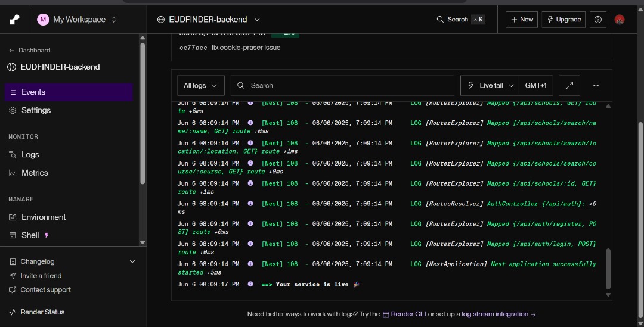
Task: Click the log Search input field
Action: pyautogui.click(x=342, y=85)
